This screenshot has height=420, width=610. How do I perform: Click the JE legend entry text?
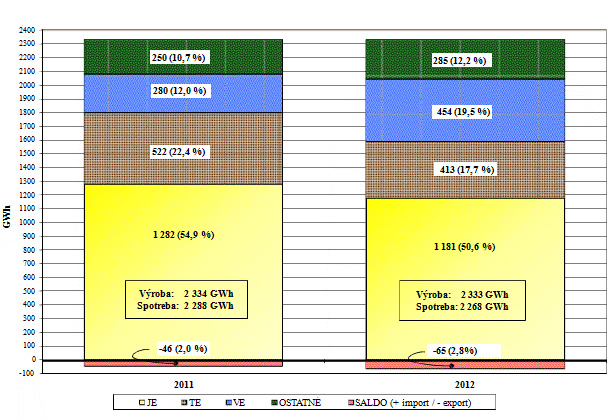pos(152,402)
